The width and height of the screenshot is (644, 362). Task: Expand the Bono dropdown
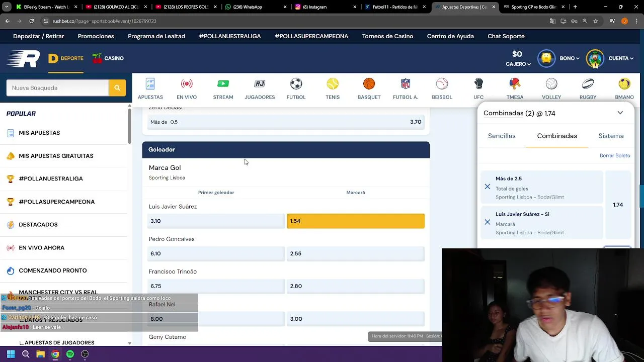click(x=570, y=58)
